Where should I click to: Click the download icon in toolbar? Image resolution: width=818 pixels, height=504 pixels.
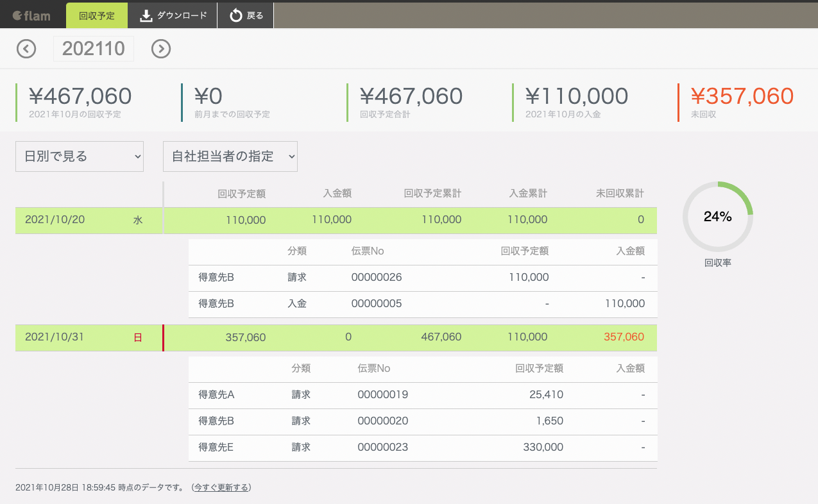pyautogui.click(x=146, y=15)
